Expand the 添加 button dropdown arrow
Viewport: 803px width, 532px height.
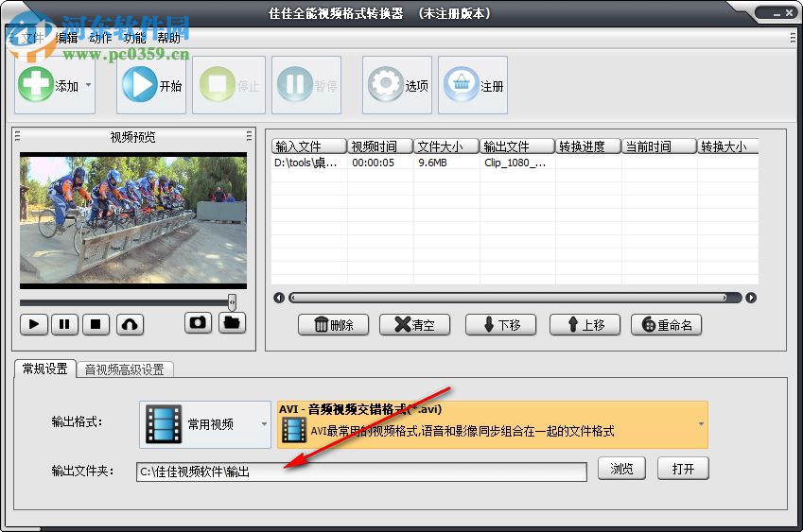coord(89,85)
